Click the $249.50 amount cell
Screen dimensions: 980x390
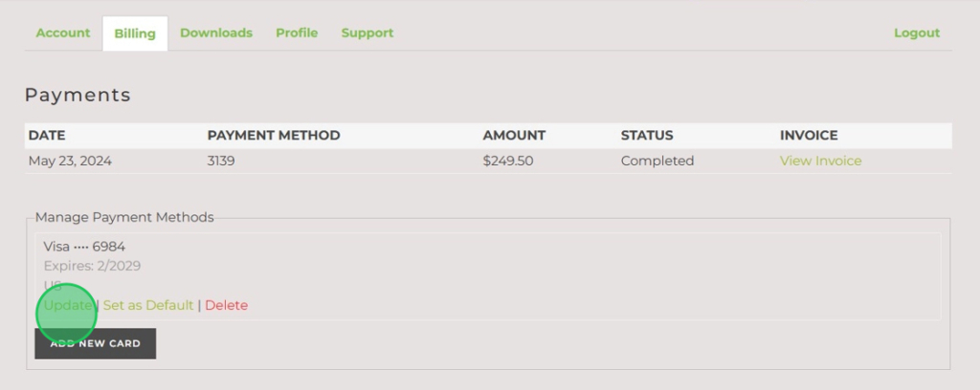point(508,161)
